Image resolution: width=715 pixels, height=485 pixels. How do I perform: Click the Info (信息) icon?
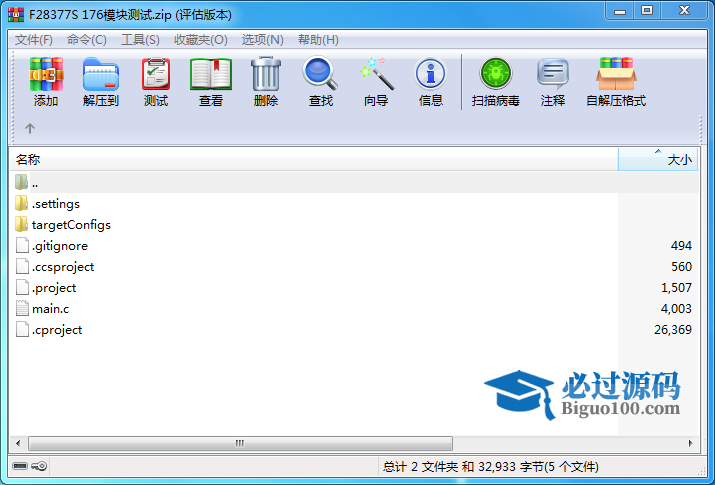[430, 81]
